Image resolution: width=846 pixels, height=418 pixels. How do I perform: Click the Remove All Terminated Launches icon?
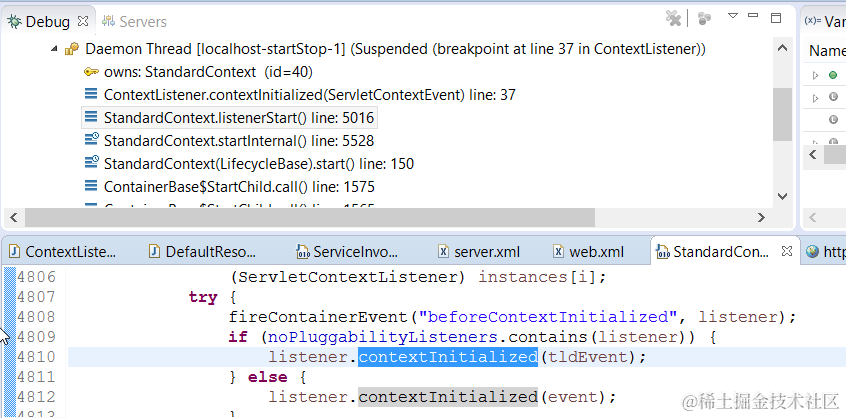(x=673, y=18)
